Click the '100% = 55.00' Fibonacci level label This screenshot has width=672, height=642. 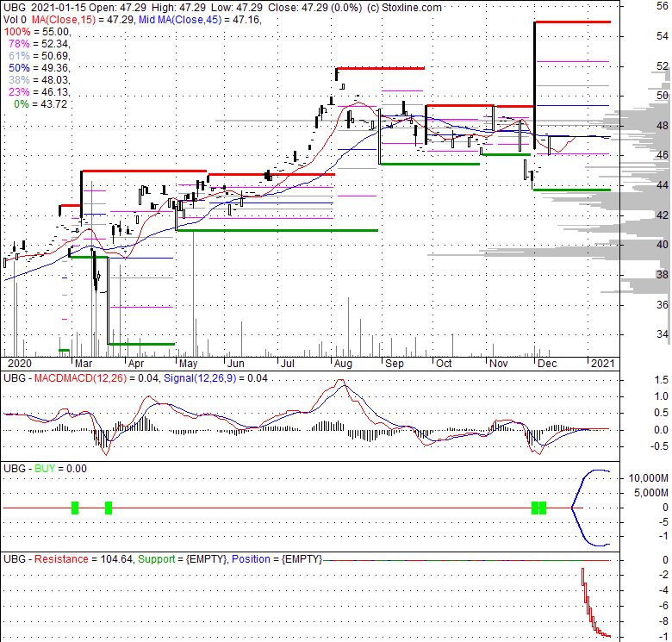click(37, 32)
